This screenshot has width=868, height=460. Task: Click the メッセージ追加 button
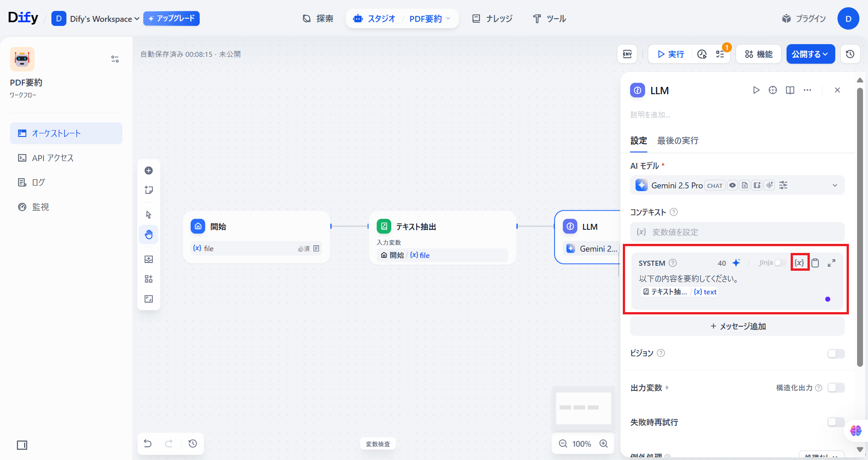(737, 326)
